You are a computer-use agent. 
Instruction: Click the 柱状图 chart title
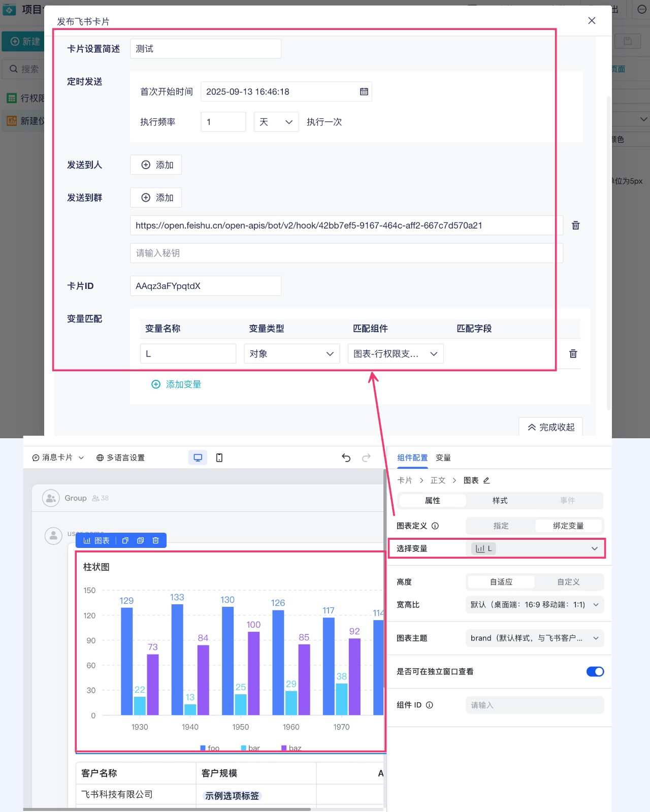click(96, 567)
